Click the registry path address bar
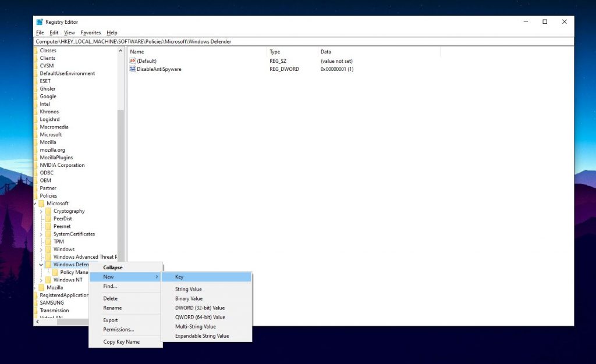 [x=304, y=42]
